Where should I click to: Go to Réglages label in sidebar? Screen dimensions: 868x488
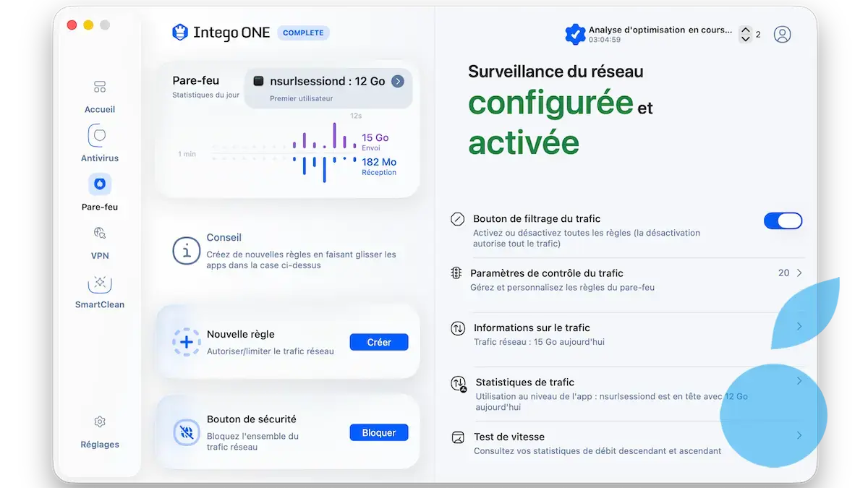tap(100, 445)
